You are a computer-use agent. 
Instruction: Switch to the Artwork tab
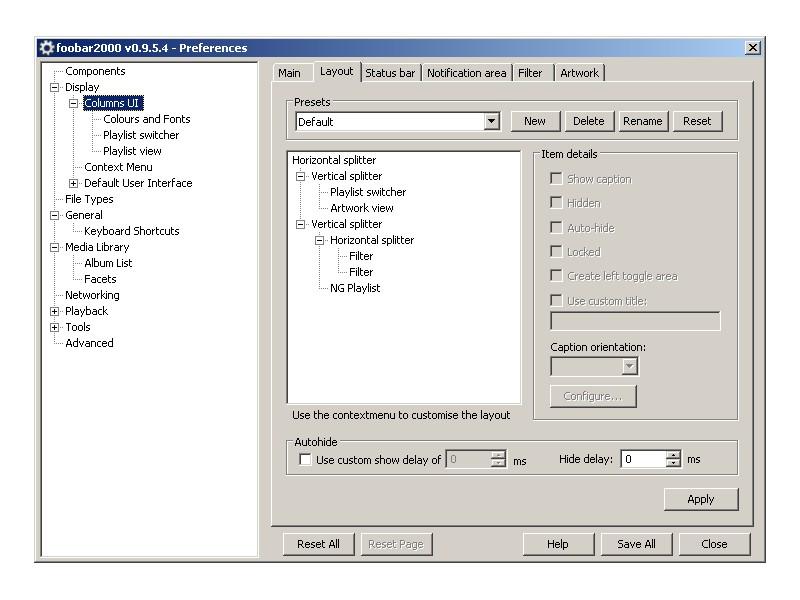pyautogui.click(x=579, y=73)
